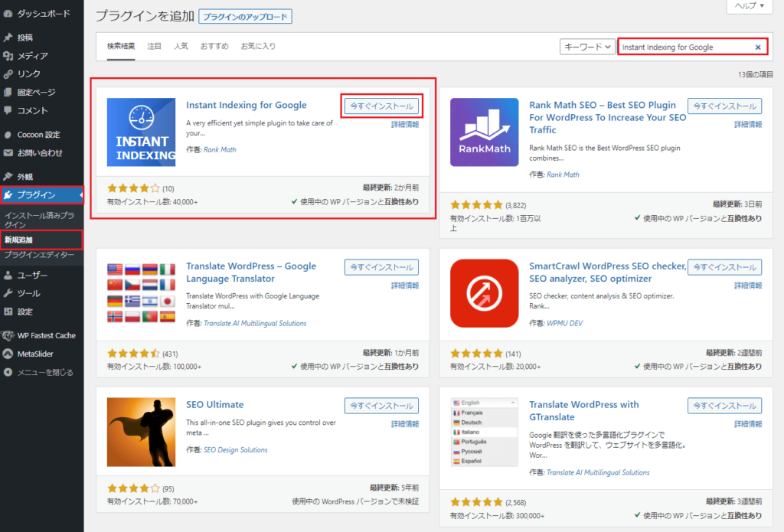Click the page icon next to 固定ページ
This screenshot has height=532, width=784.
tap(8, 92)
